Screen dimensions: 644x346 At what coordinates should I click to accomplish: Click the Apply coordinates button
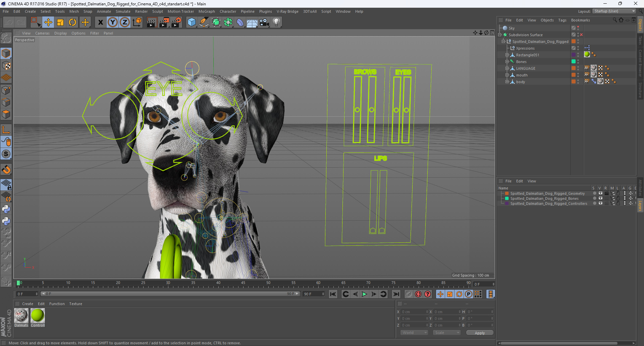[480, 333]
